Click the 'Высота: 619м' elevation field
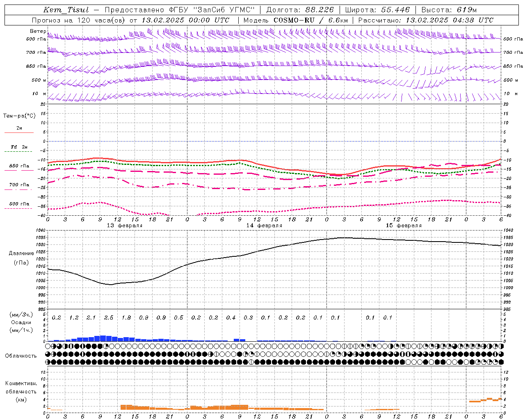This screenshot has height=420, width=525. (449, 10)
